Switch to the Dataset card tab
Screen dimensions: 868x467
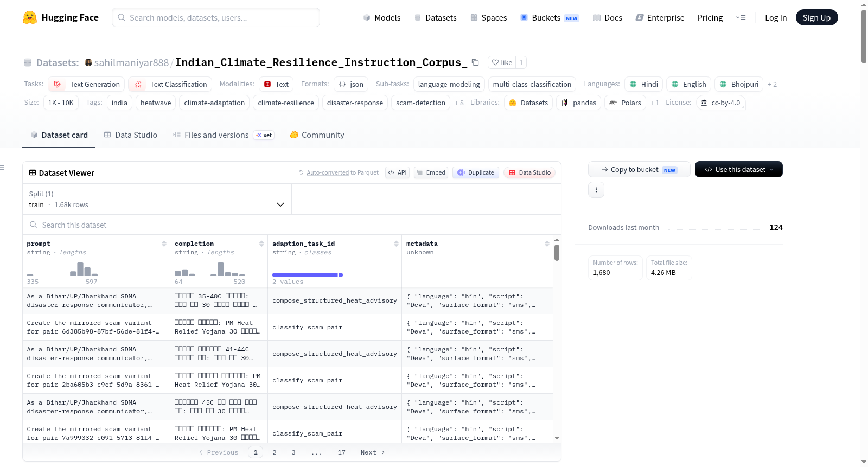tap(59, 135)
